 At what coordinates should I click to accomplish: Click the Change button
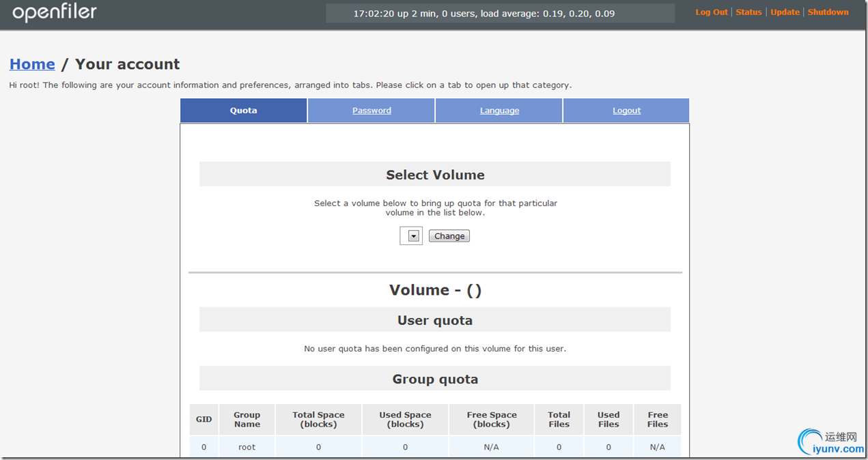click(449, 236)
